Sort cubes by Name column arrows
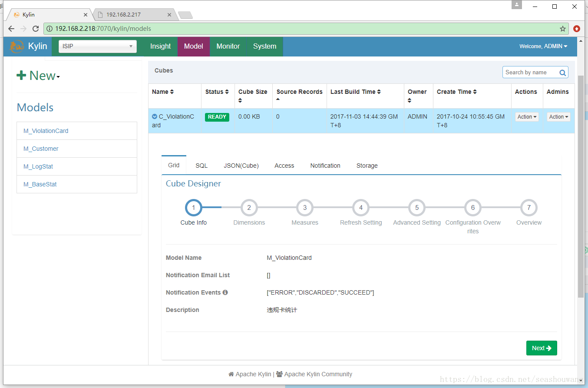 pyautogui.click(x=172, y=92)
